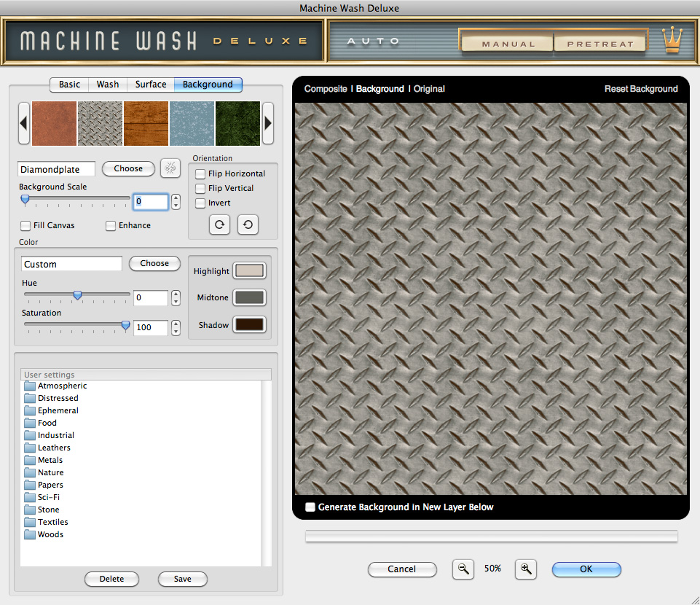Confirm with the OK button
700x605 pixels.
point(586,569)
